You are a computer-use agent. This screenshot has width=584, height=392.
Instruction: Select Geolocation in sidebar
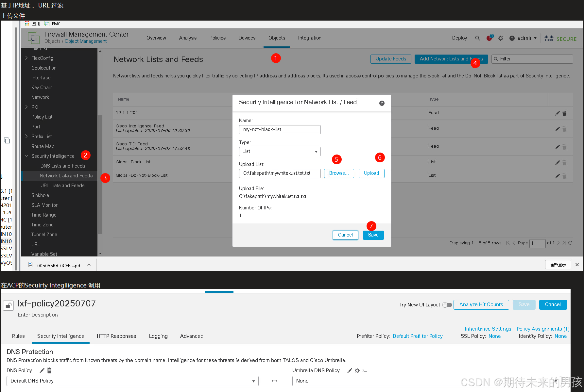pyautogui.click(x=44, y=68)
